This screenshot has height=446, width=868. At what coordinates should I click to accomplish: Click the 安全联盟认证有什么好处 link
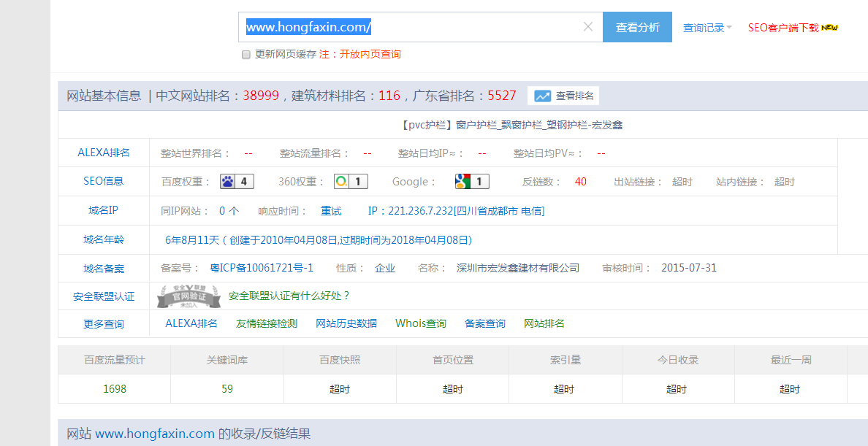(289, 296)
